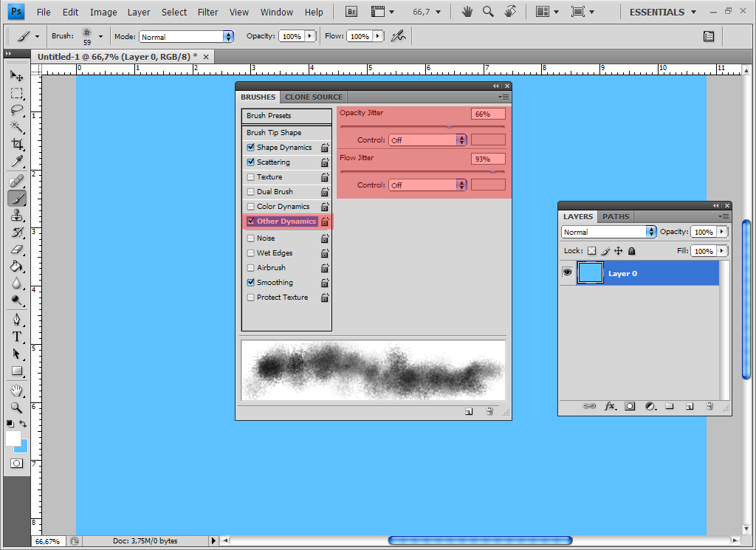This screenshot has height=550, width=756.
Task: Select the Rectangular Marquee tool
Action: click(x=16, y=93)
